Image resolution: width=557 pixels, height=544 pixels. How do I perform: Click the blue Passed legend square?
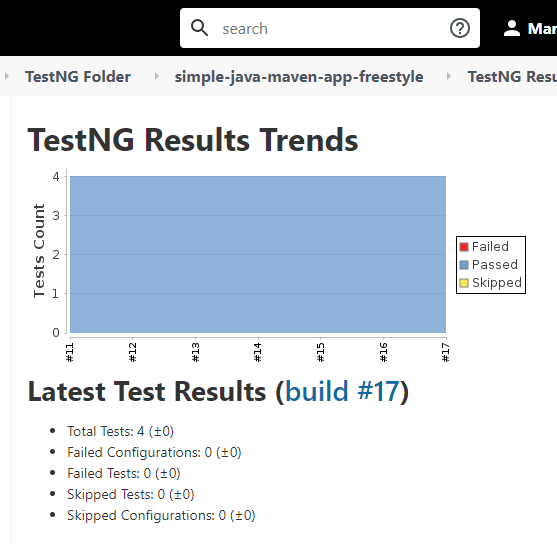(464, 265)
